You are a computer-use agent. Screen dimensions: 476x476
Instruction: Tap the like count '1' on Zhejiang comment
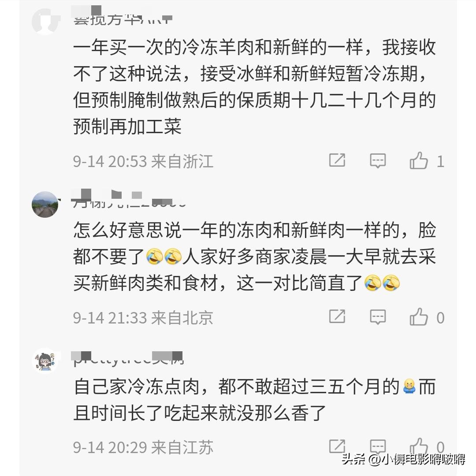click(x=440, y=162)
